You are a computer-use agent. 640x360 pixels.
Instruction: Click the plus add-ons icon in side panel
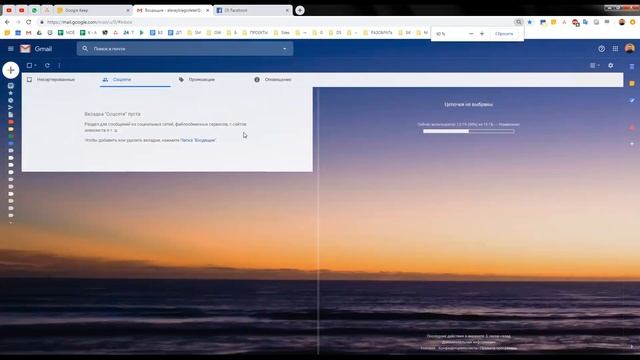[x=632, y=144]
